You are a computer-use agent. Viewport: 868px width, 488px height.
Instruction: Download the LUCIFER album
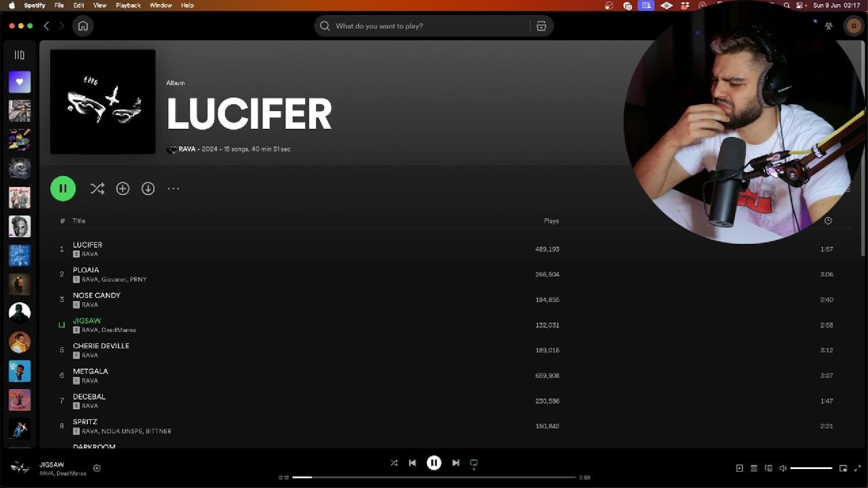coord(148,188)
